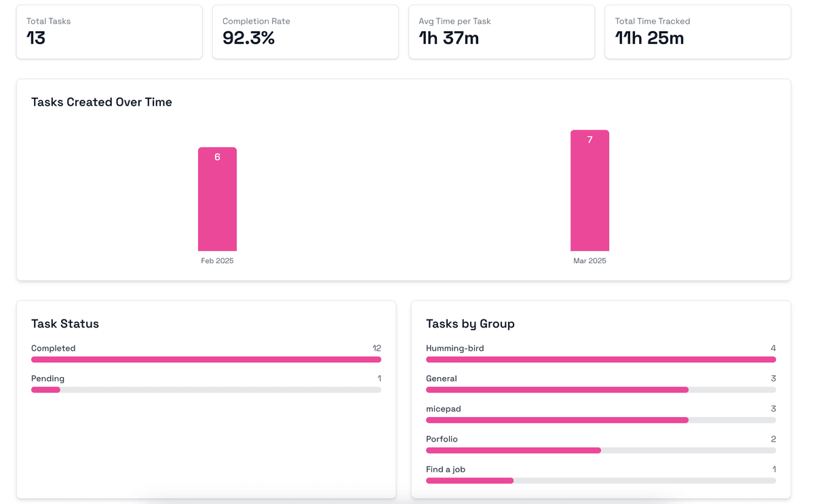Select the Pending status label

click(48, 379)
